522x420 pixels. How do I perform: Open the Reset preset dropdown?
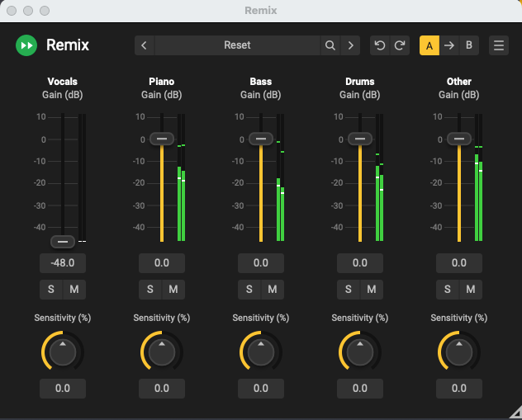pyautogui.click(x=237, y=45)
